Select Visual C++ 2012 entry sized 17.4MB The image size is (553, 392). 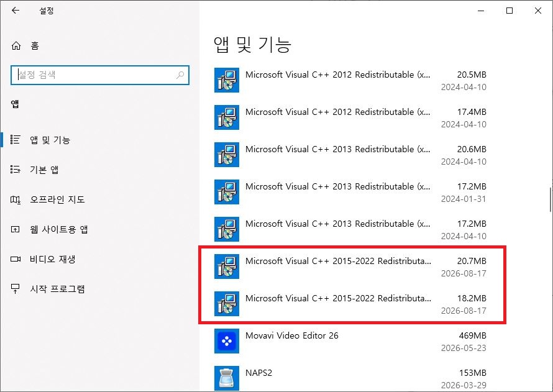[350, 118]
